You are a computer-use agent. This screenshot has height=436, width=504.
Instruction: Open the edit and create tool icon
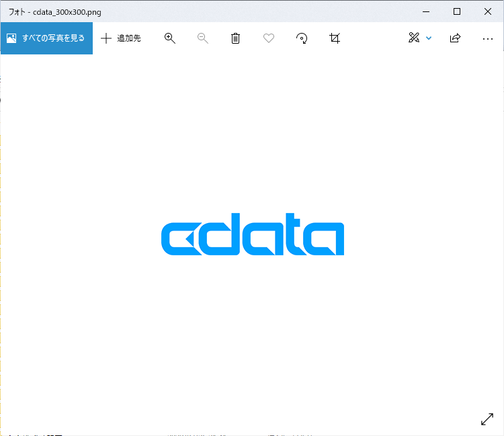[x=414, y=38]
